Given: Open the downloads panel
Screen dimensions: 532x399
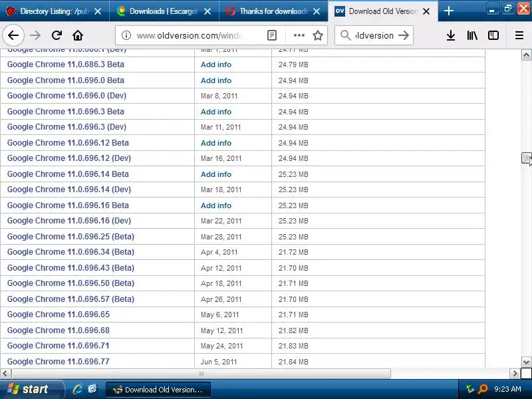Looking at the screenshot, I should 451,35.
